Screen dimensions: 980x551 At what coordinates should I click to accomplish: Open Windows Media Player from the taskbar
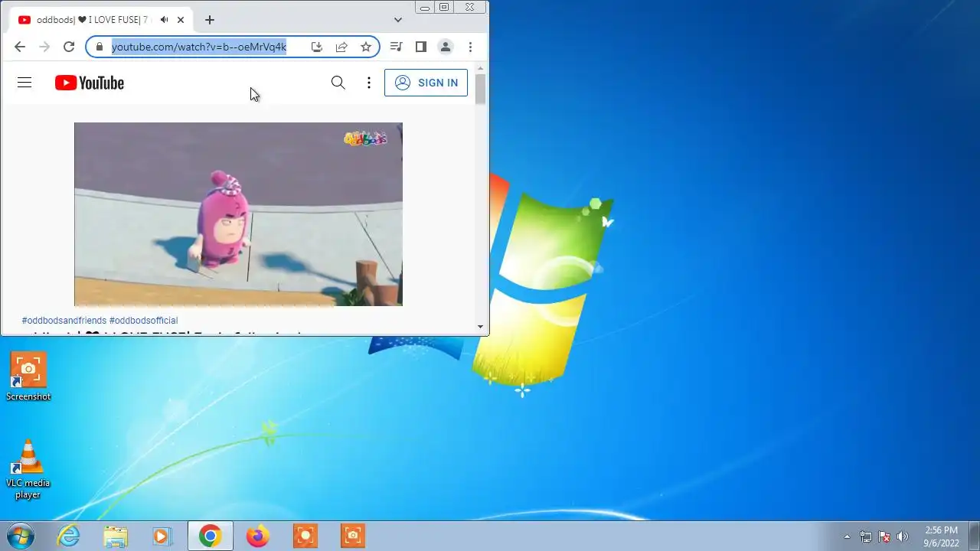click(x=162, y=536)
